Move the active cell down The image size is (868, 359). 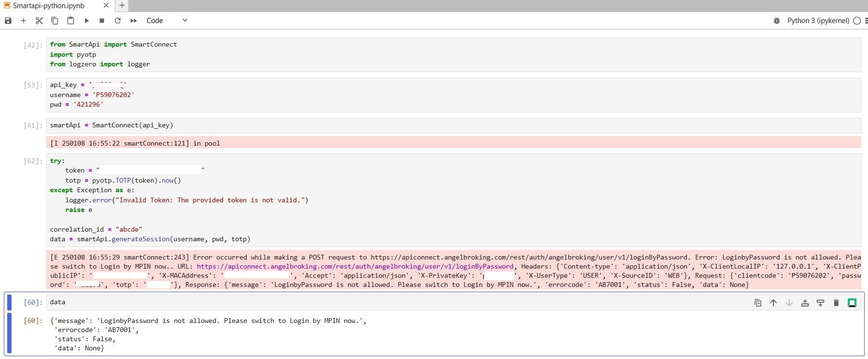tap(789, 303)
